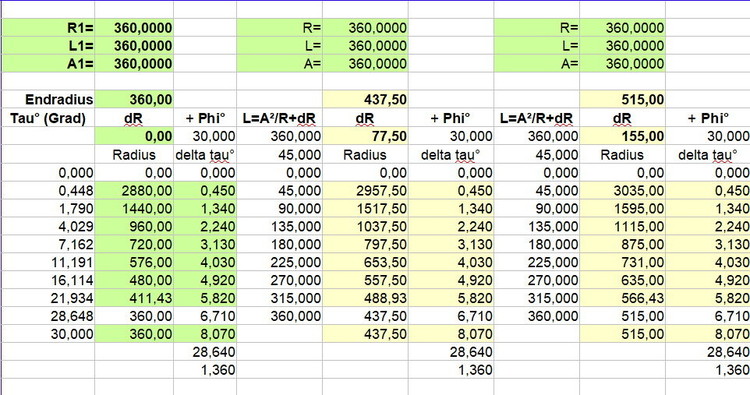The height and width of the screenshot is (395, 750).
Task: Select the radius cell 2957,50
Action: pos(365,190)
